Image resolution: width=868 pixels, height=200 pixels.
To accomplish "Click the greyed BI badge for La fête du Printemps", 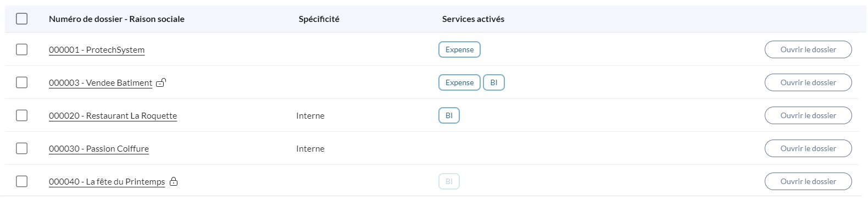I will (449, 181).
